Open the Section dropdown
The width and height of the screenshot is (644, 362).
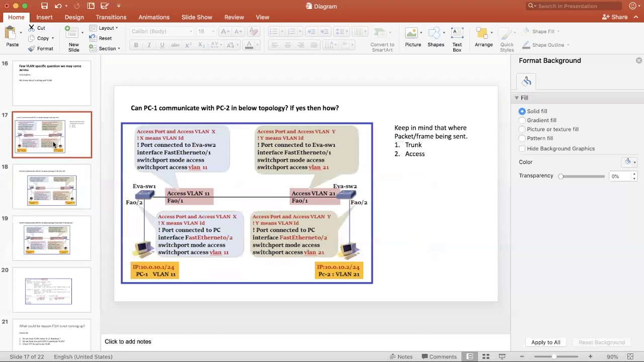tap(105, 49)
